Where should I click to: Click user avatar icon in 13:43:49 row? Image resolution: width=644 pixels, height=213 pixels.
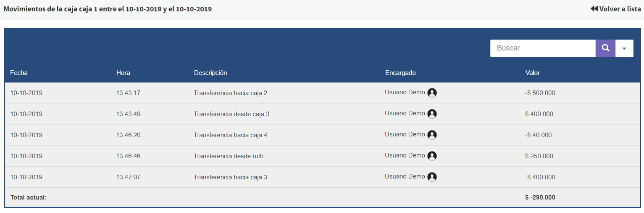432,114
